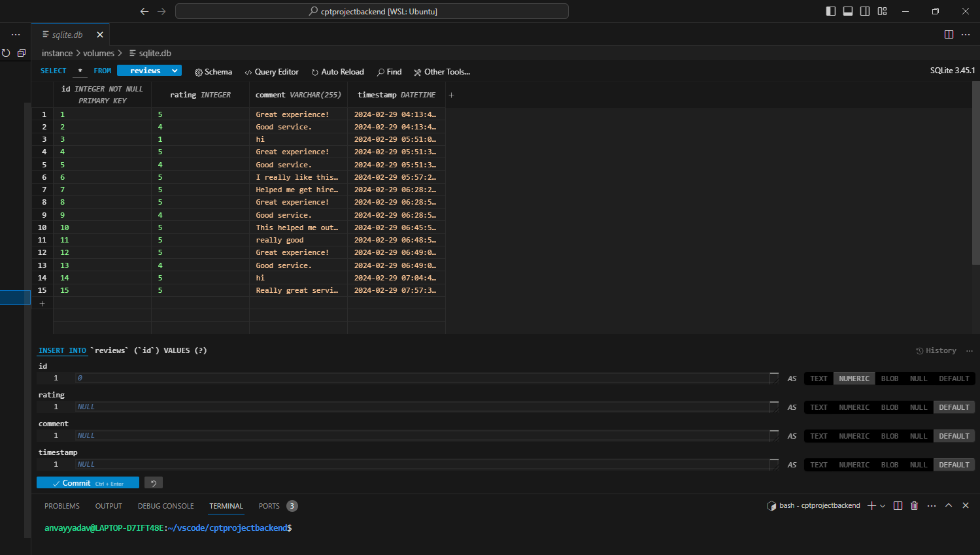This screenshot has height=555, width=980.
Task: Toggle Auto Reload
Action: pos(337,72)
